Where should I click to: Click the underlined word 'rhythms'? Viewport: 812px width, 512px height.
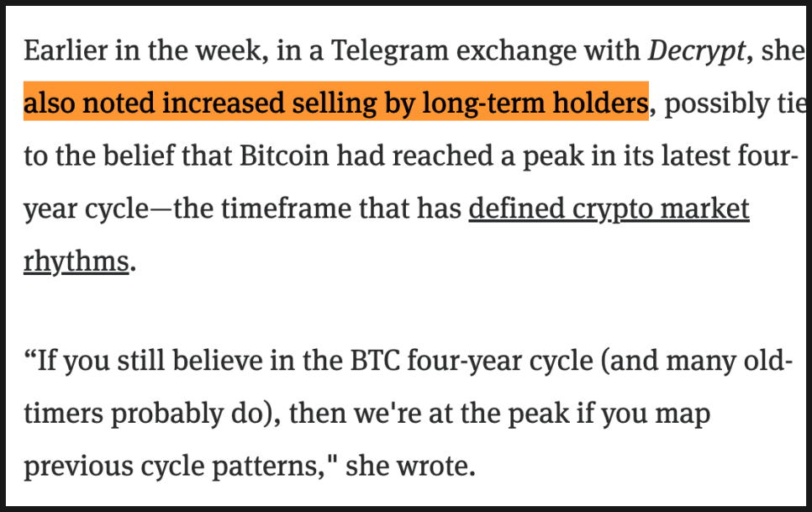click(76, 261)
